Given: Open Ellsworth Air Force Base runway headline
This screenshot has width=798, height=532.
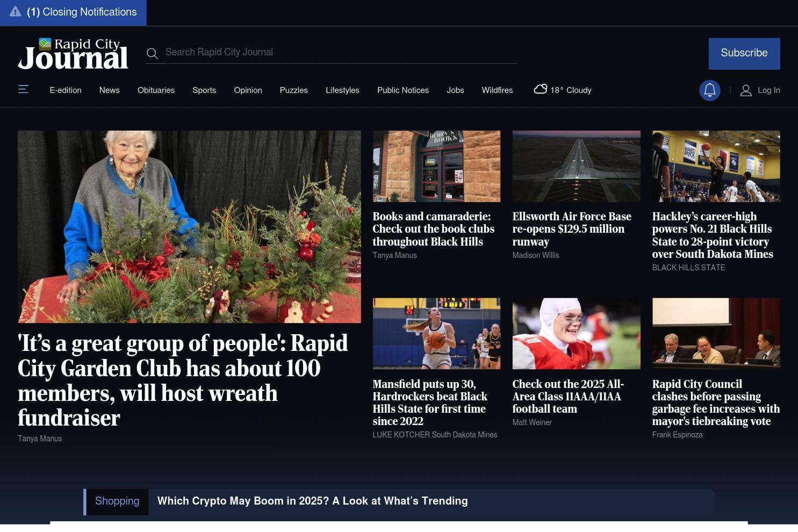Looking at the screenshot, I should [x=572, y=229].
